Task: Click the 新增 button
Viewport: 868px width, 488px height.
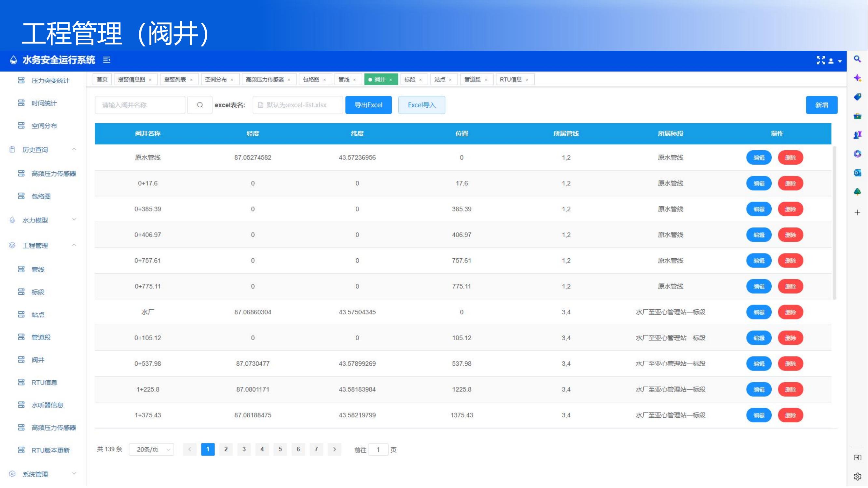Action: tap(821, 105)
